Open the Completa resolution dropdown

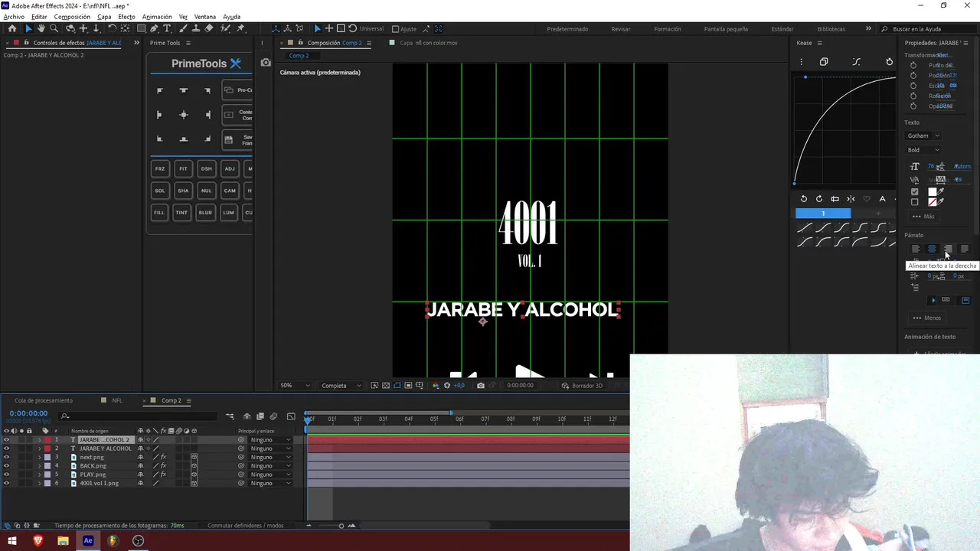coord(341,386)
